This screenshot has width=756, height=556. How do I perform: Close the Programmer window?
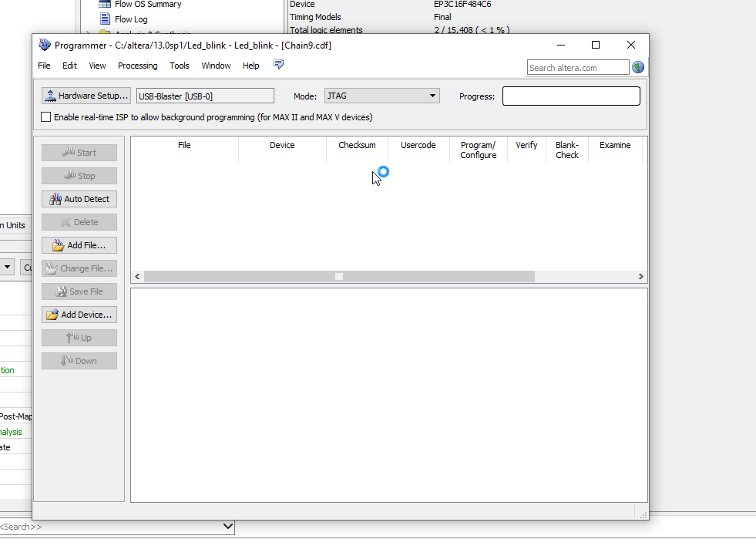click(630, 45)
